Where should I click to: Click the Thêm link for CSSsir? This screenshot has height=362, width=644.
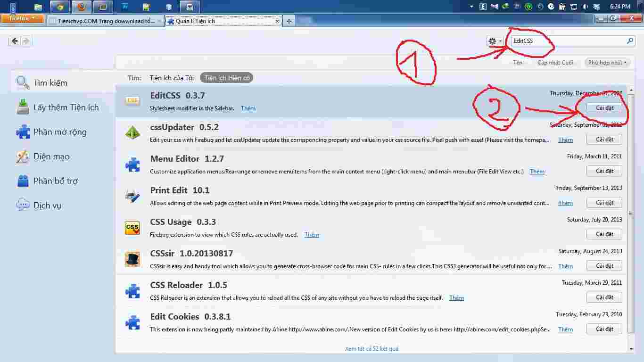click(x=565, y=266)
